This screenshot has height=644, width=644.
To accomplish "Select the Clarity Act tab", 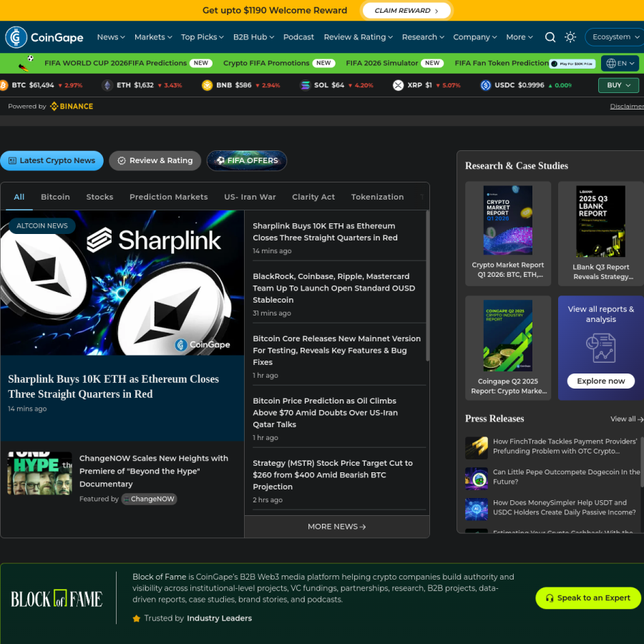I will coord(313,197).
